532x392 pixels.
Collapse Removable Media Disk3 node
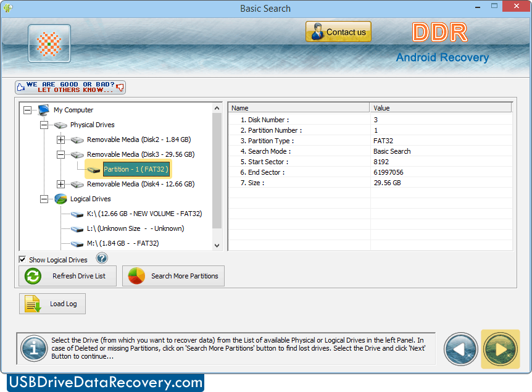point(60,154)
